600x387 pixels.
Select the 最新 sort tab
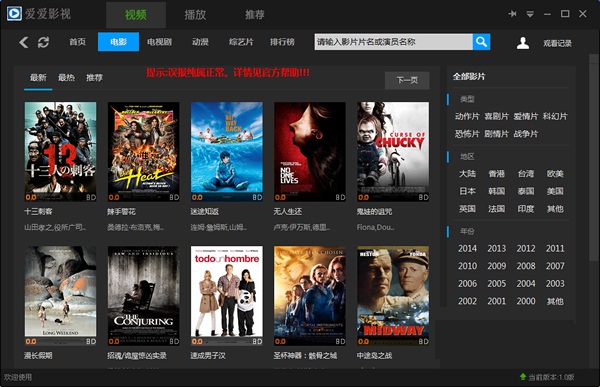38,78
